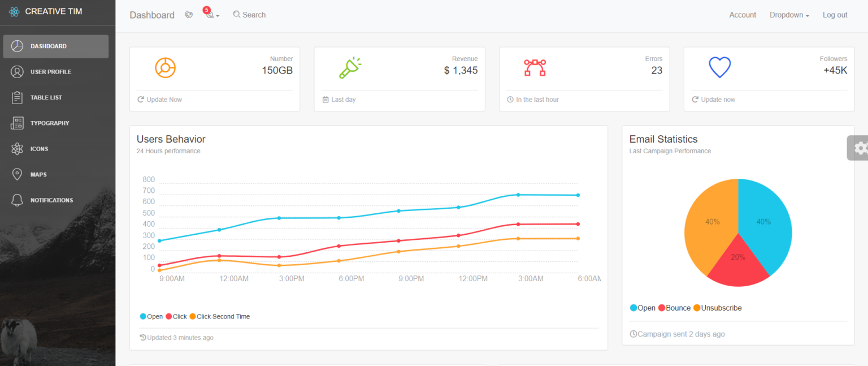Expand the notifications dropdown with badge 5
This screenshot has height=366, width=868.
209,15
